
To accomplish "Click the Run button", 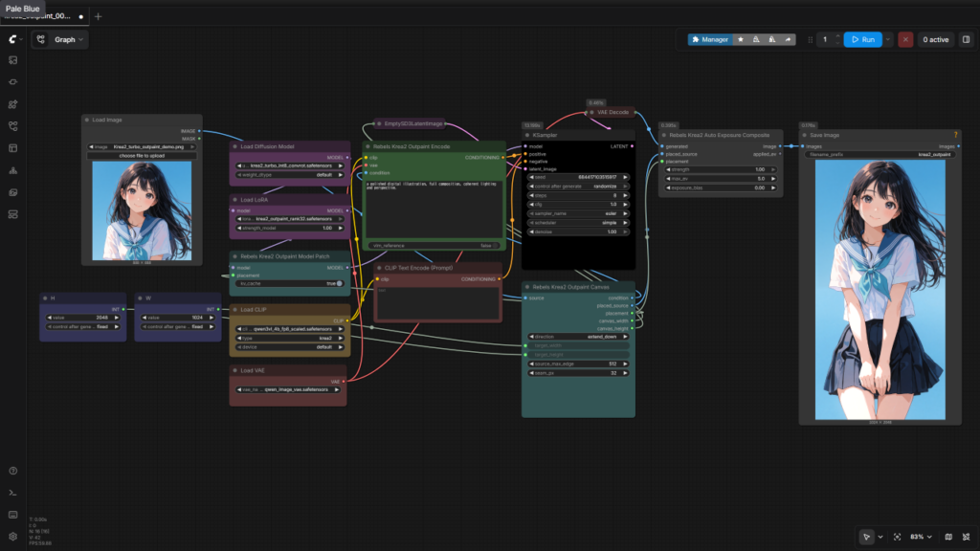I will (863, 39).
